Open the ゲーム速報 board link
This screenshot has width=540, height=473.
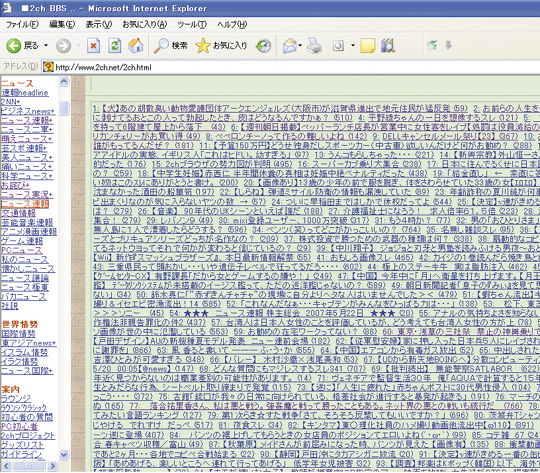pyautogui.click(x=22, y=241)
